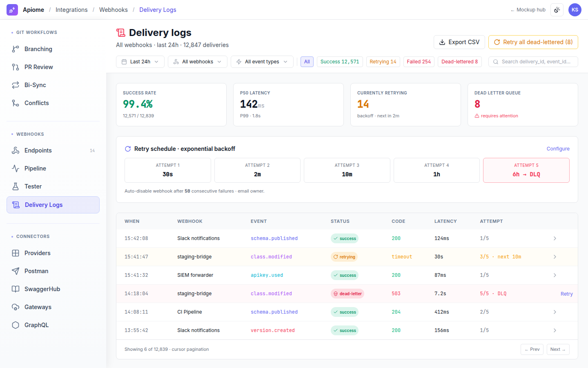Select the Attempt 5 6h → DLQ card

point(526,170)
